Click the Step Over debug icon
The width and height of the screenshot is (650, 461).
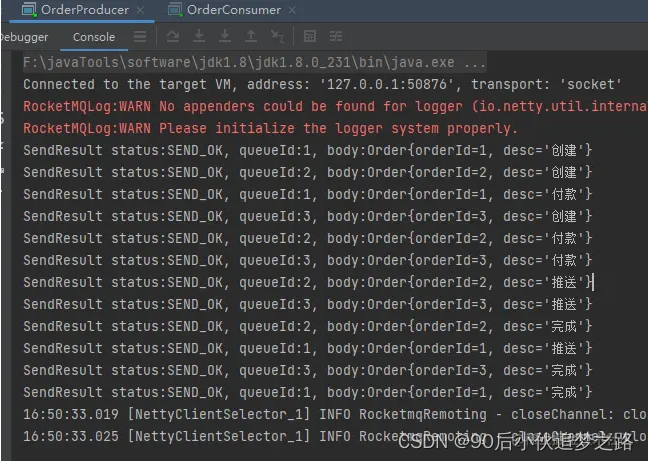[x=173, y=36]
